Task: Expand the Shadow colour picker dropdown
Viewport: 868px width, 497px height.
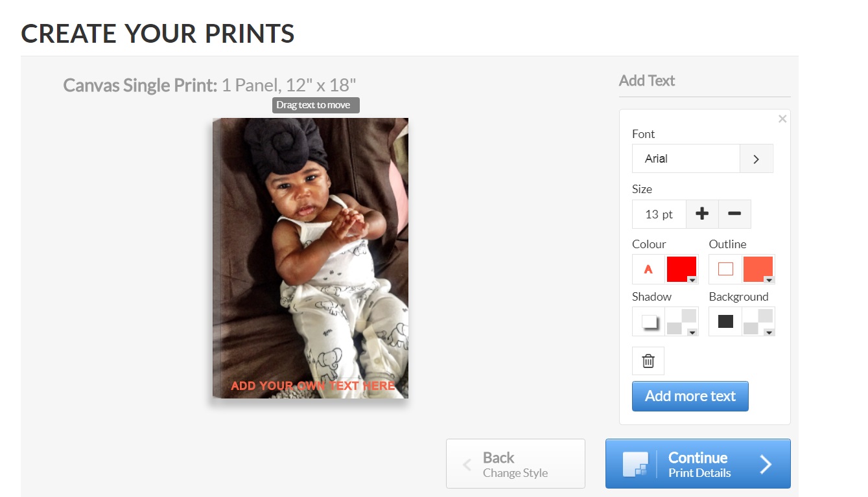Action: pyautogui.click(x=682, y=321)
